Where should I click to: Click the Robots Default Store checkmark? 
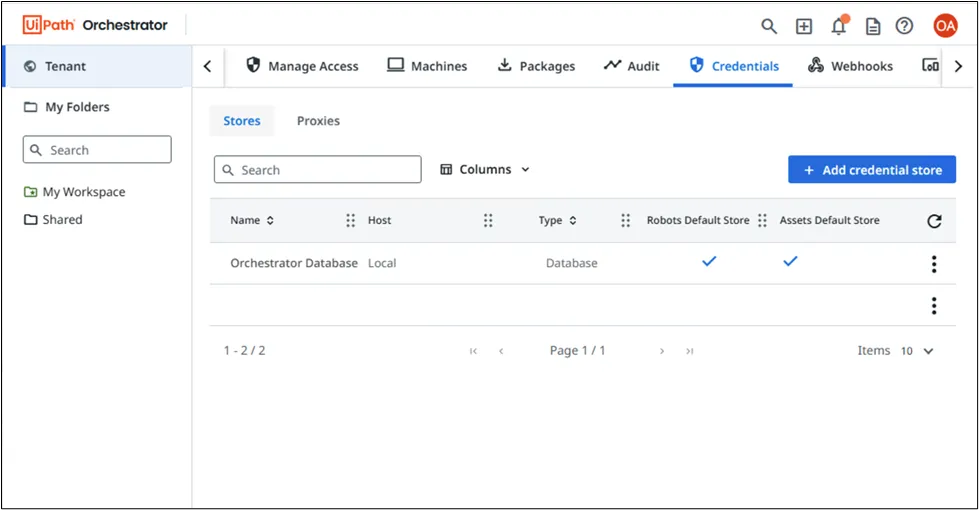tap(709, 261)
